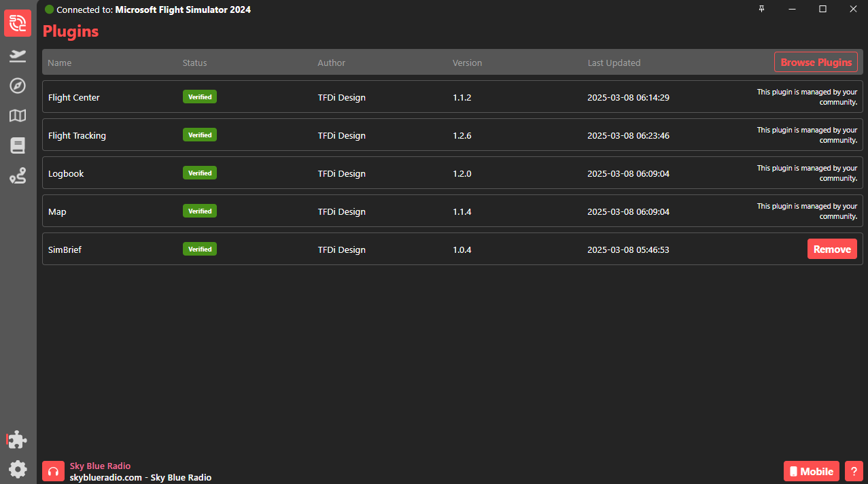The image size is (868, 484).
Task: Click version 1.2.0 of Logbook
Action: click(x=462, y=173)
